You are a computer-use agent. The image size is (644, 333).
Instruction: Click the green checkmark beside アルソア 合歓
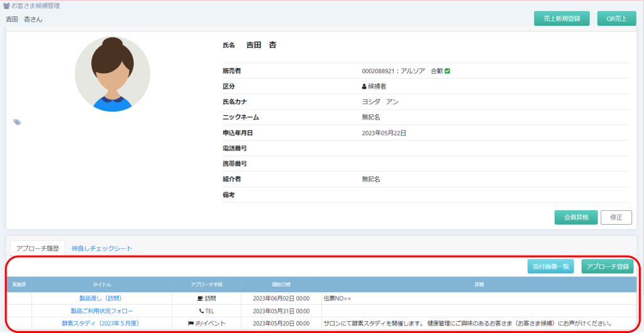[x=447, y=71]
